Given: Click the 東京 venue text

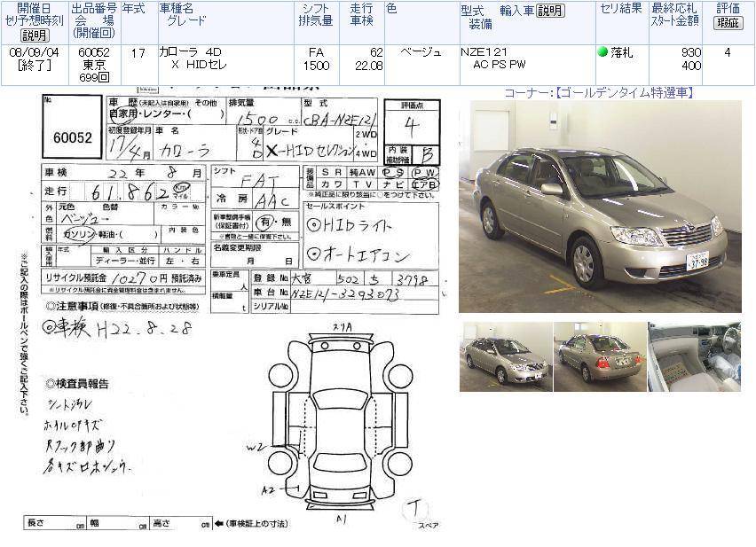Looking at the screenshot, I should (x=94, y=65).
